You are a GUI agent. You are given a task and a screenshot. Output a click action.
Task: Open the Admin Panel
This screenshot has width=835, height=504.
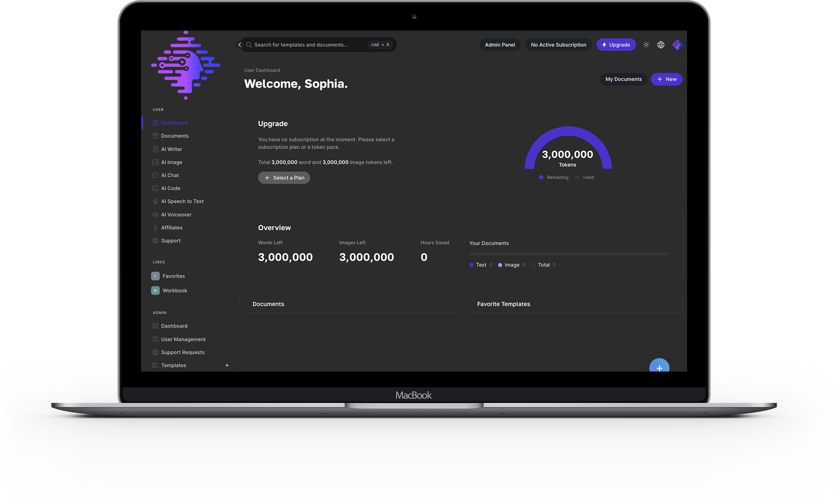(x=500, y=44)
